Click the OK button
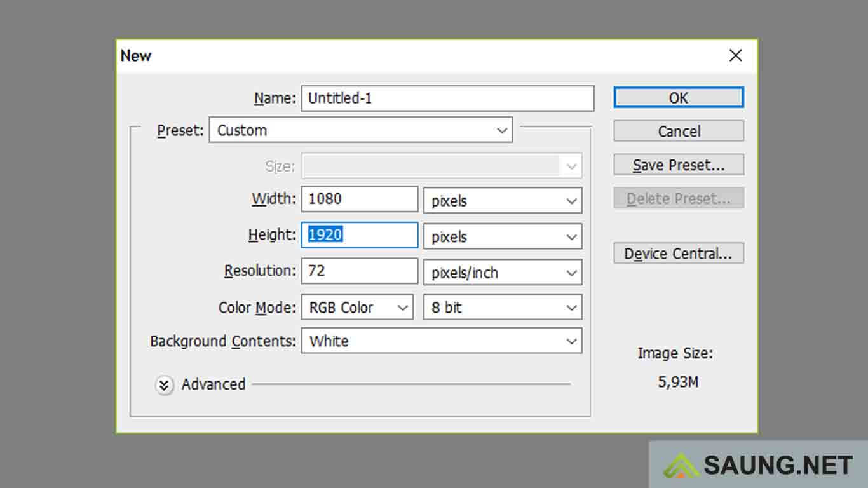 click(x=679, y=97)
